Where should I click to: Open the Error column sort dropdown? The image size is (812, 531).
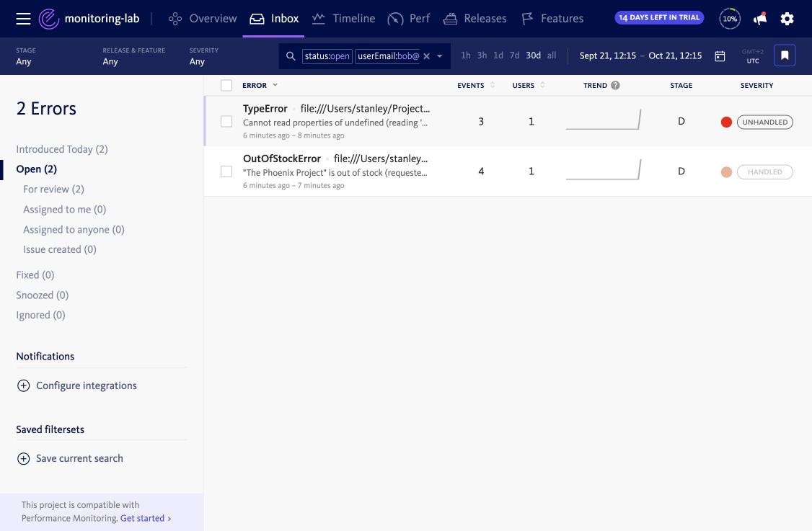pos(275,85)
